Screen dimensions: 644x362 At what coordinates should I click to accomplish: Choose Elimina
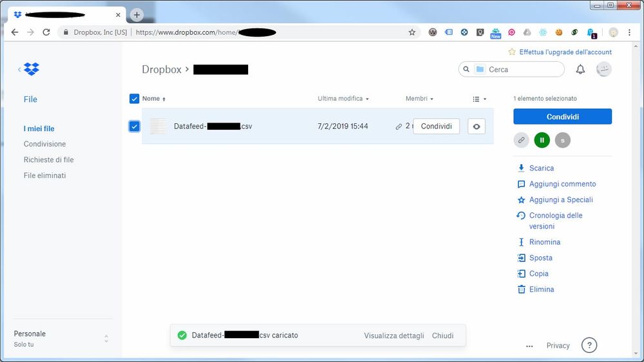tap(542, 289)
